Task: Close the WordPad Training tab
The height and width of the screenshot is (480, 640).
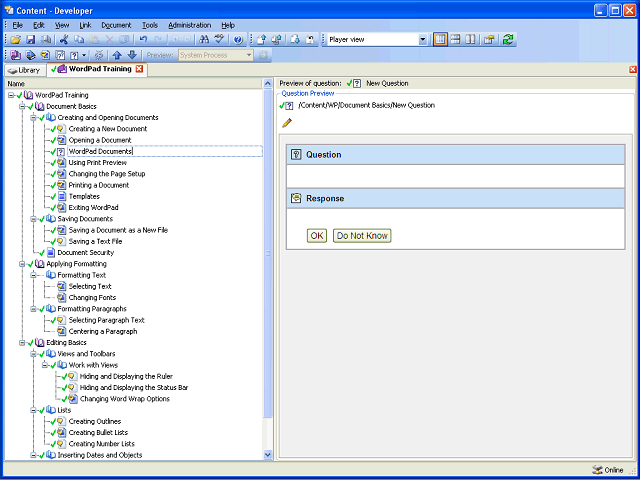Action: tap(139, 69)
